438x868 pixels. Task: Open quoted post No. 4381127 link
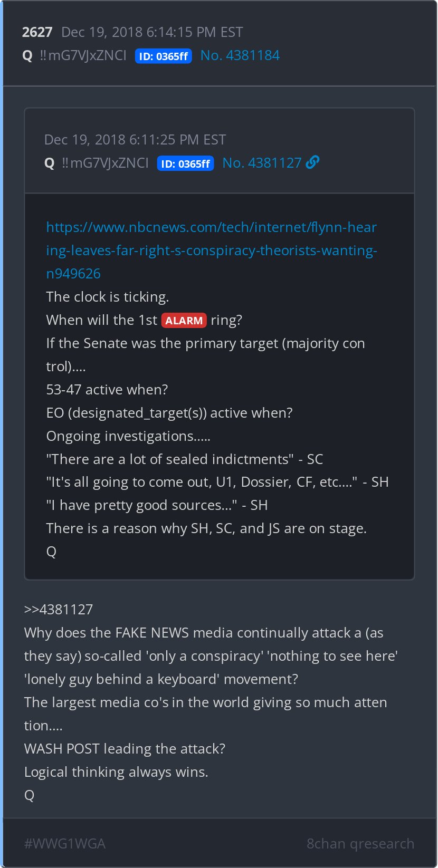click(262, 163)
